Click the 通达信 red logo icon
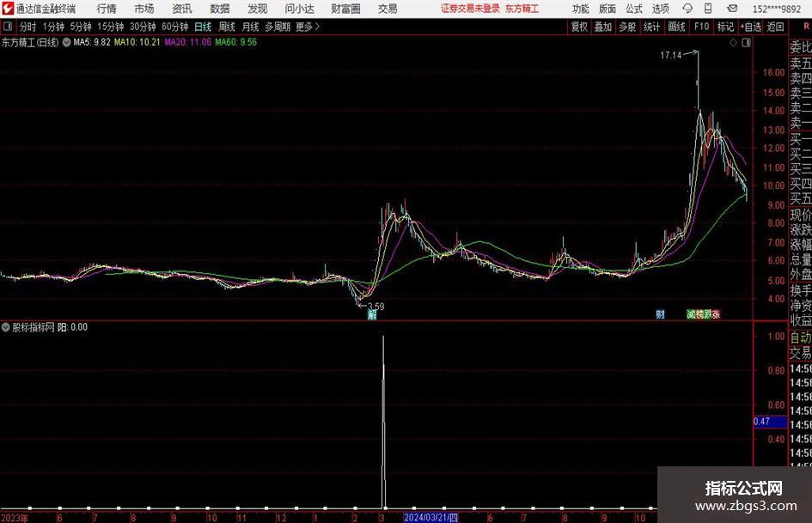Image resolution: width=812 pixels, height=523 pixels. coord(8,9)
